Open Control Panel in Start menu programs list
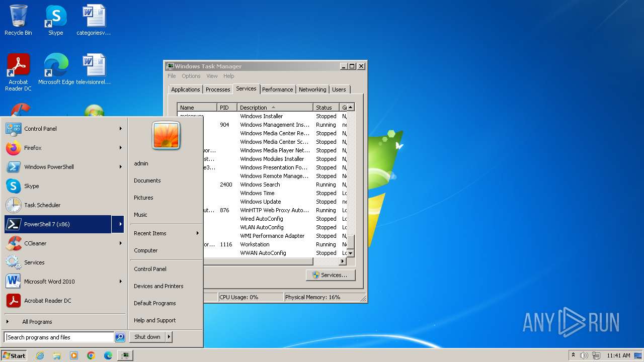 (64, 129)
